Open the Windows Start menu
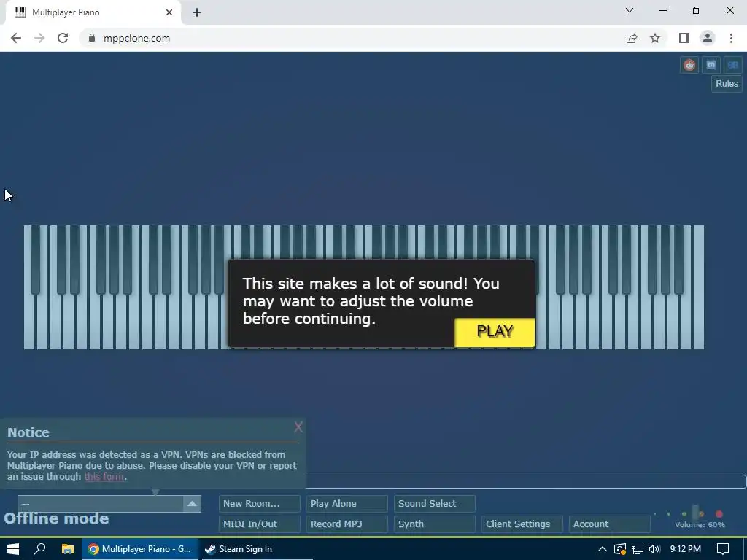This screenshot has height=560, width=747. (13, 549)
